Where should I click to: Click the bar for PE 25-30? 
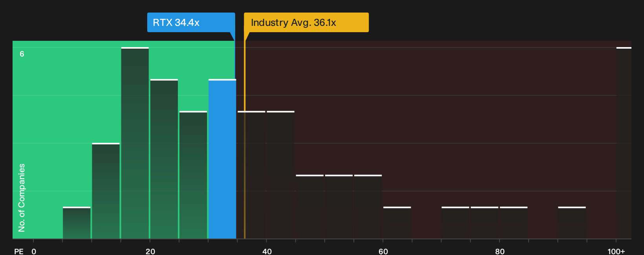coord(193,175)
